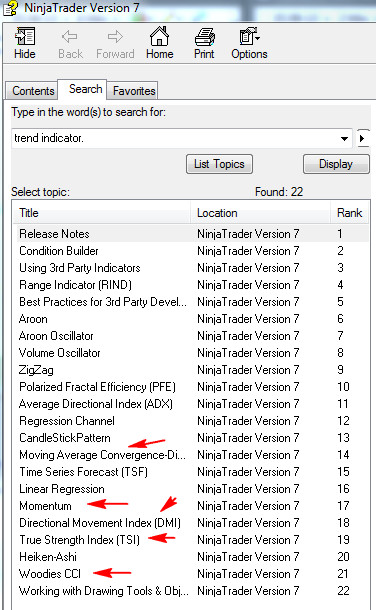Open the Favorites tab

(134, 91)
